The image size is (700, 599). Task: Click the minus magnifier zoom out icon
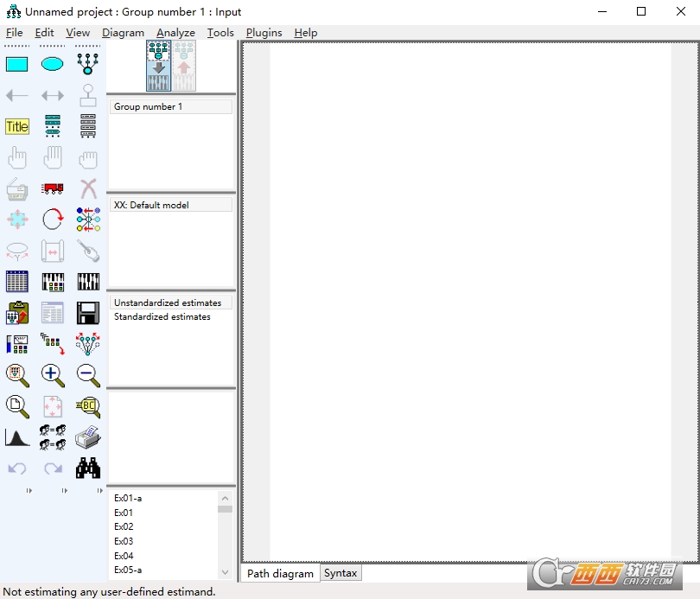88,375
